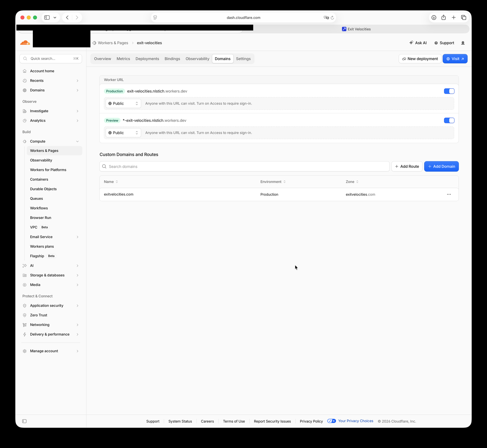Click the New deployment button
487x448 pixels.
(x=420, y=59)
